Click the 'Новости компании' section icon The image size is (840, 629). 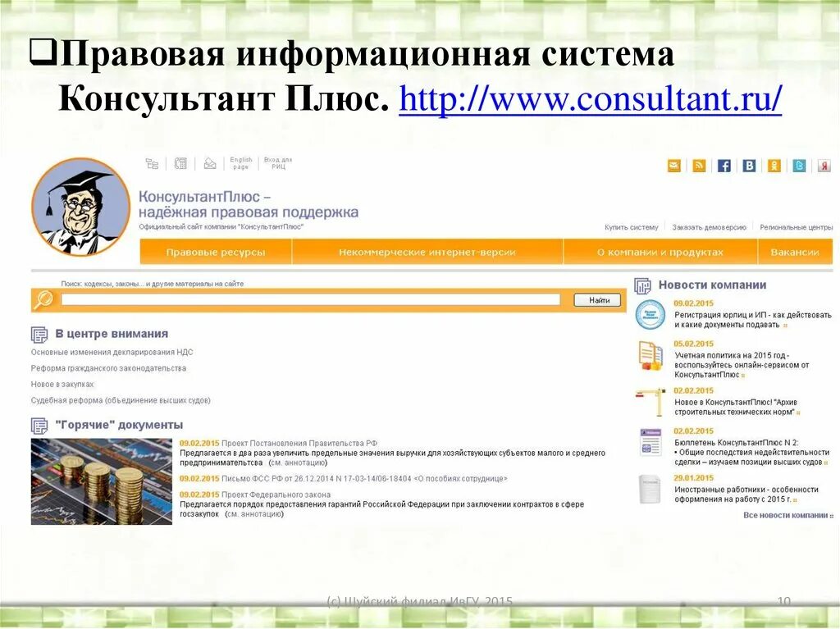(643, 285)
